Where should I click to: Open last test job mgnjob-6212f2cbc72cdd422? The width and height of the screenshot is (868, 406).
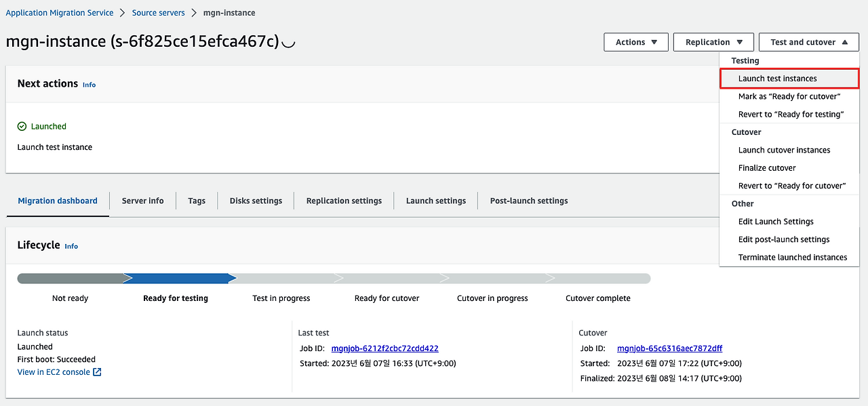384,348
